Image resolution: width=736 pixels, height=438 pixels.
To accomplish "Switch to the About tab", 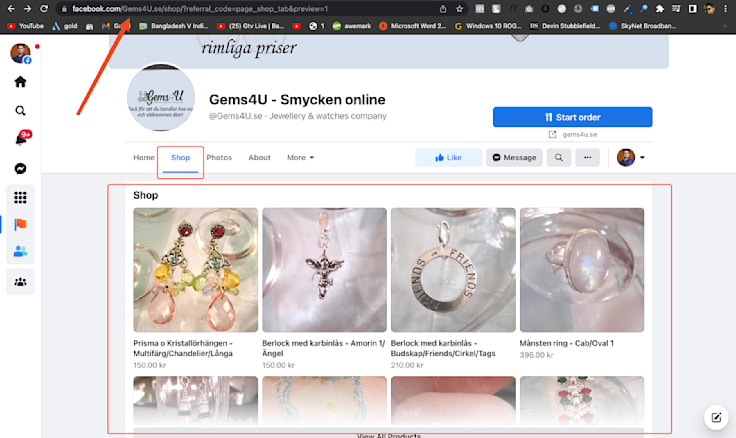I will [x=259, y=157].
